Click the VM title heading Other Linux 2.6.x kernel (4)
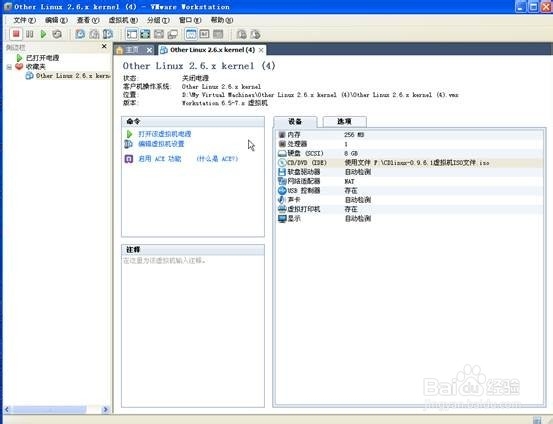553x424 pixels. click(199, 66)
